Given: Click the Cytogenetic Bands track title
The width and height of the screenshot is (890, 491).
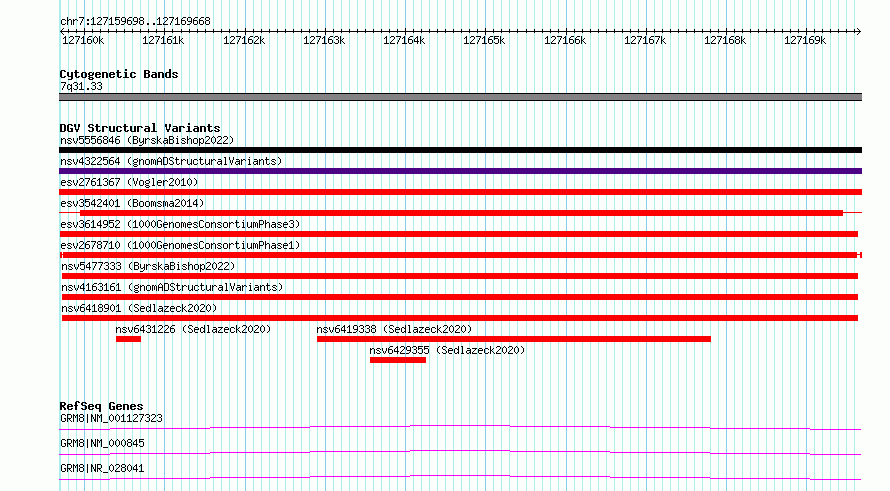Looking at the screenshot, I should [x=119, y=74].
